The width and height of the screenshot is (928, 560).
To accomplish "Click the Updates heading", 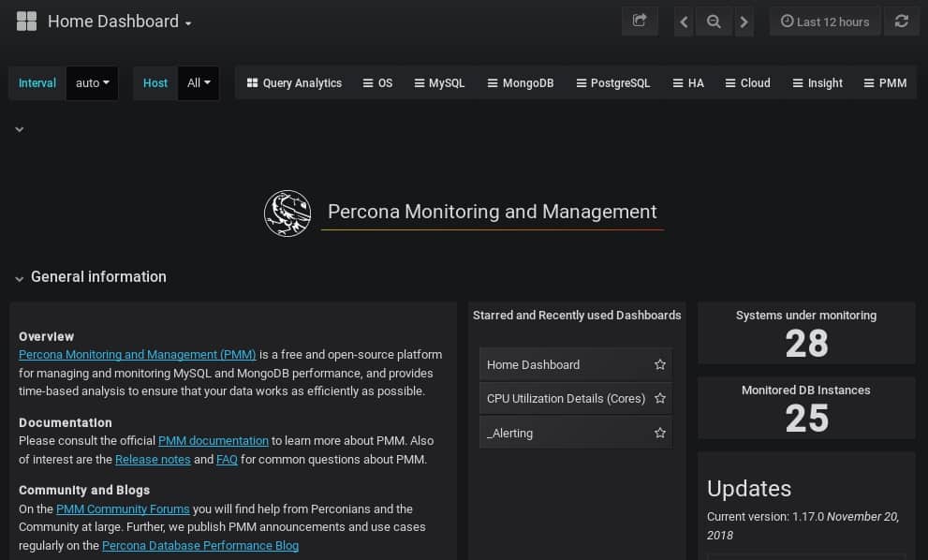I will pos(748,489).
